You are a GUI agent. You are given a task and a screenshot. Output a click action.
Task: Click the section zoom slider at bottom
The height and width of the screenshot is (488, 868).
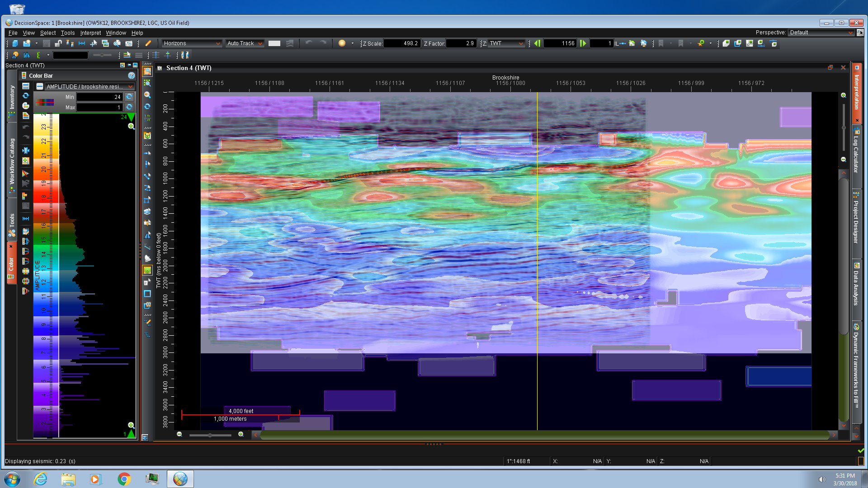210,435
